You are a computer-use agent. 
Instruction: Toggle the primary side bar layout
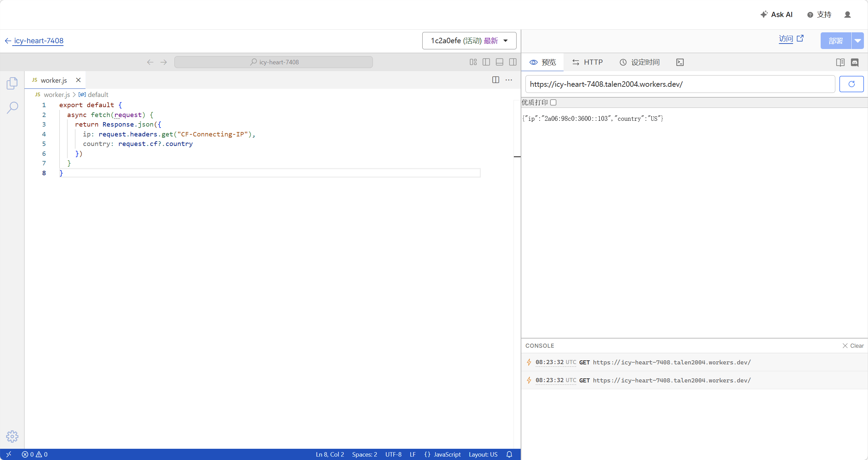486,62
